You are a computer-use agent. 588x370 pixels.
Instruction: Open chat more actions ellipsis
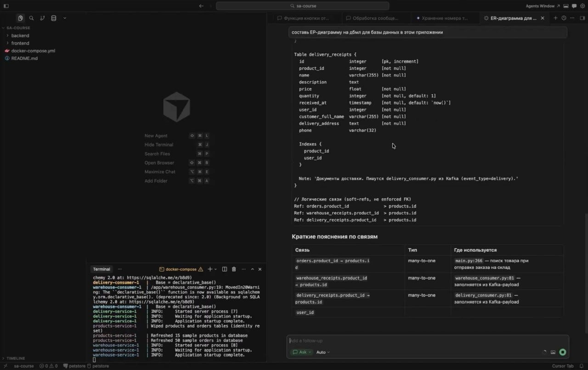coord(571,18)
